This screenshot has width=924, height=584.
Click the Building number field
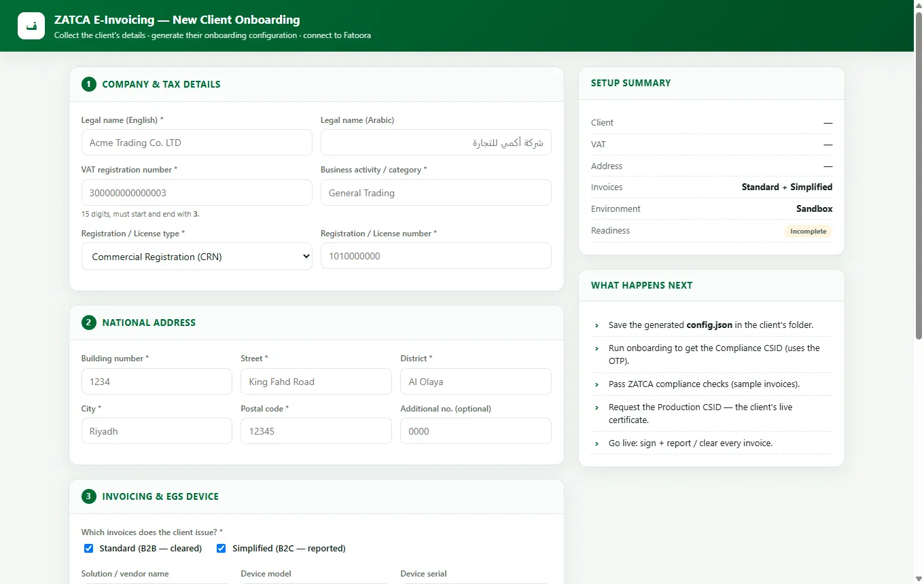coord(157,382)
